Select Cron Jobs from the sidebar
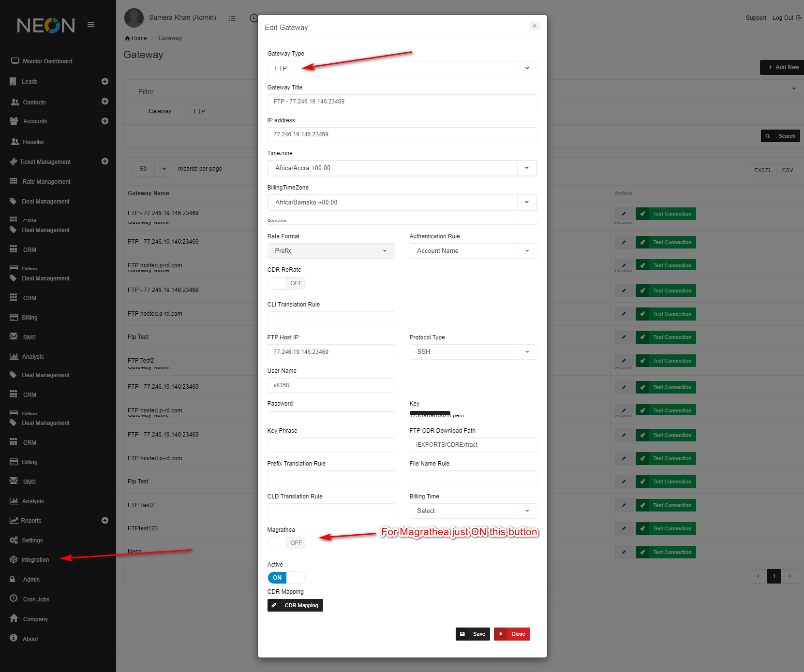 click(x=36, y=599)
